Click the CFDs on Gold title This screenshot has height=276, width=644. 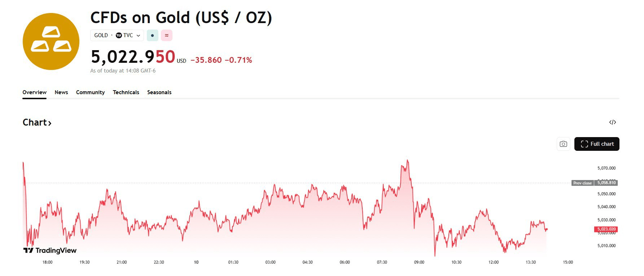(181, 18)
